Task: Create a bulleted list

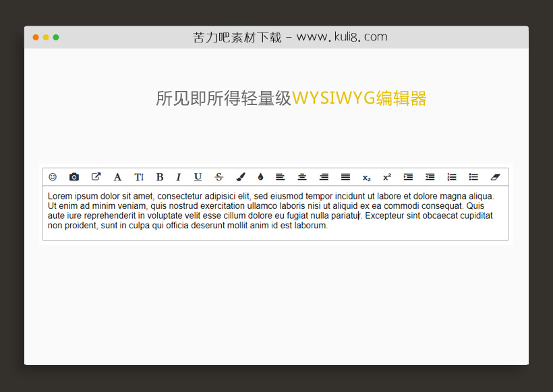Action: (473, 176)
